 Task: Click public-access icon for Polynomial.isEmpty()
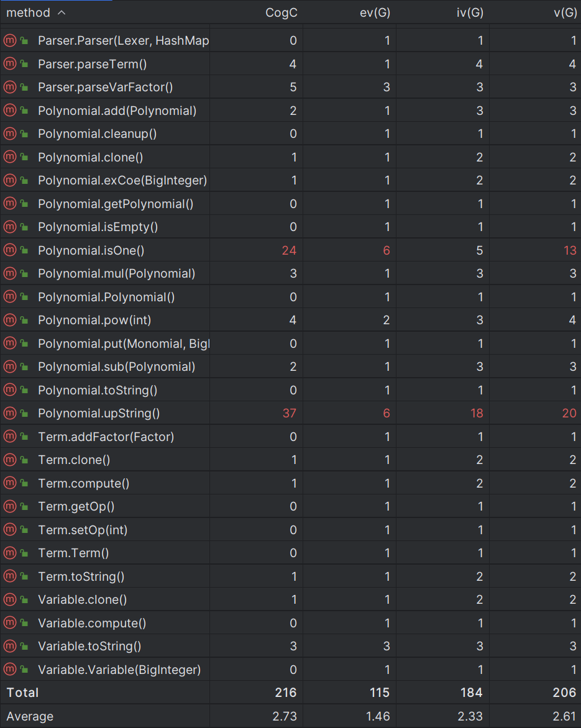click(24, 227)
